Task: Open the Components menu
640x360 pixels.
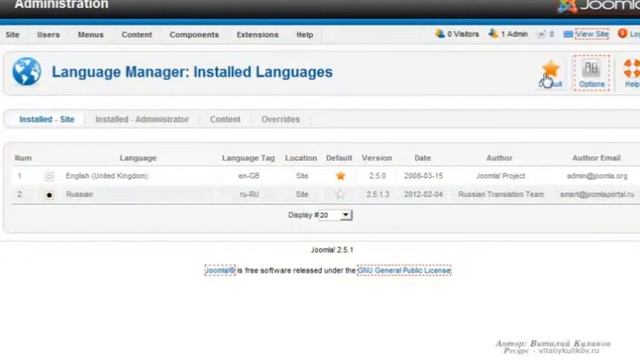Action: pyautogui.click(x=194, y=35)
